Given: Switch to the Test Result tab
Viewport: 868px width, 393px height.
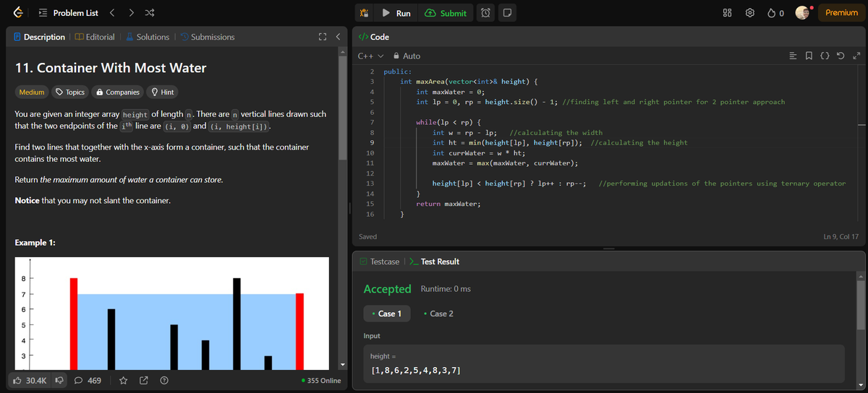Looking at the screenshot, I should (434, 262).
